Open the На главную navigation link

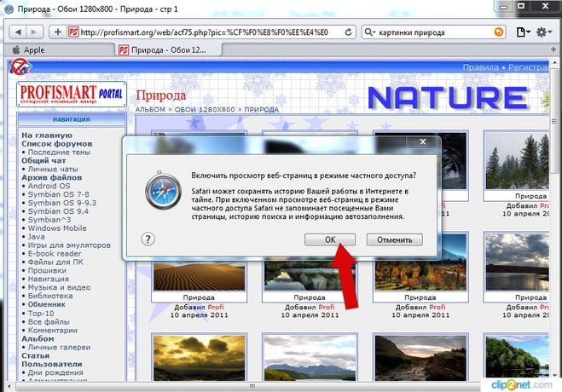click(47, 135)
